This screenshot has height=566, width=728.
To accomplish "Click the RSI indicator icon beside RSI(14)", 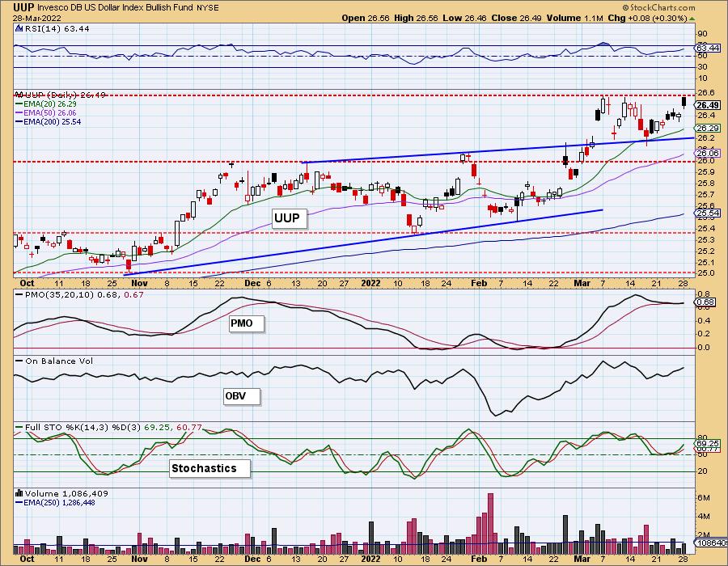I will (19, 28).
